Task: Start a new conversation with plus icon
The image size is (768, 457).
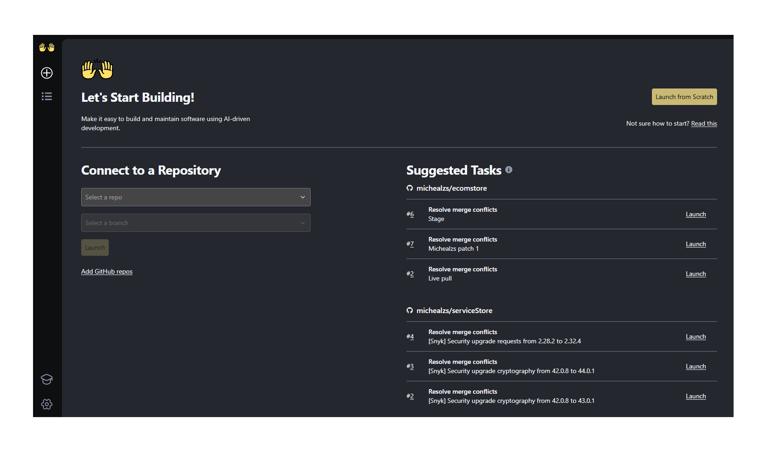Action: pos(46,73)
